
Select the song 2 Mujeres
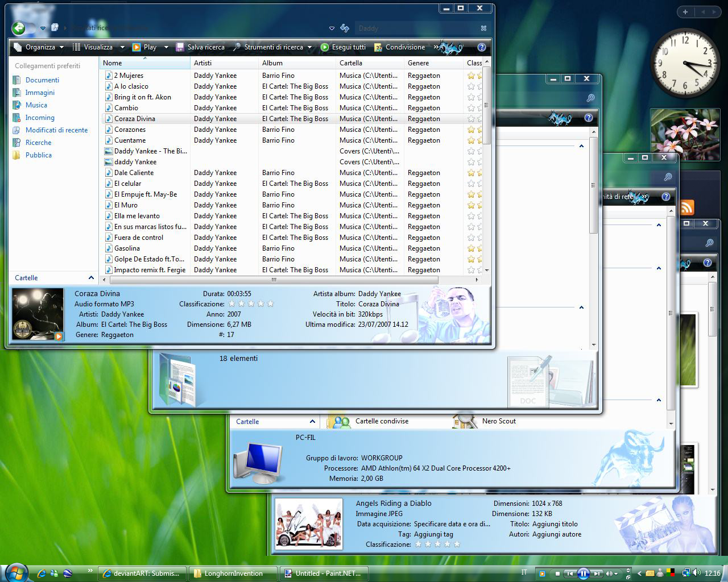click(129, 76)
